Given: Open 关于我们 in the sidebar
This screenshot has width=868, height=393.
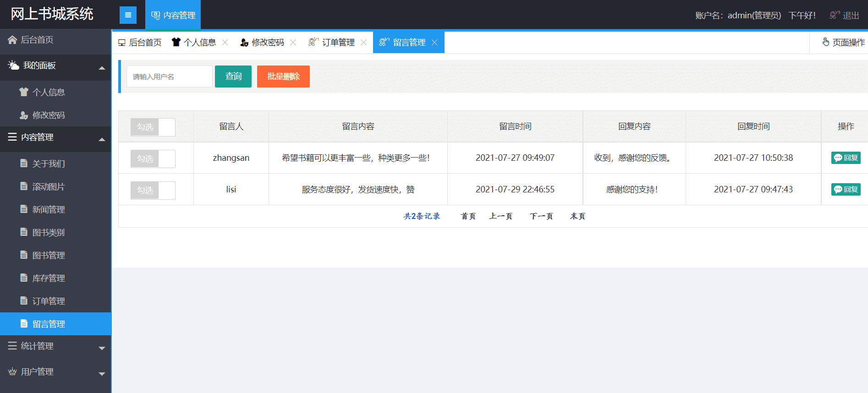Looking at the screenshot, I should point(55,164).
